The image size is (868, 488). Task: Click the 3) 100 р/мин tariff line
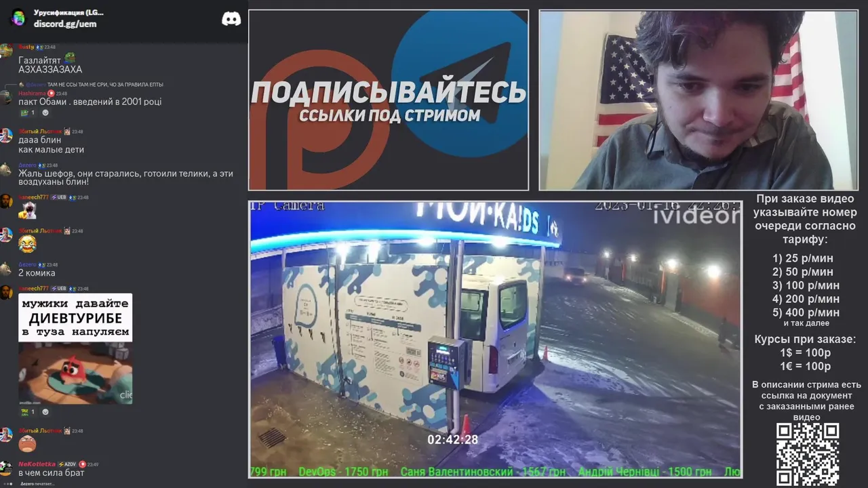point(806,285)
